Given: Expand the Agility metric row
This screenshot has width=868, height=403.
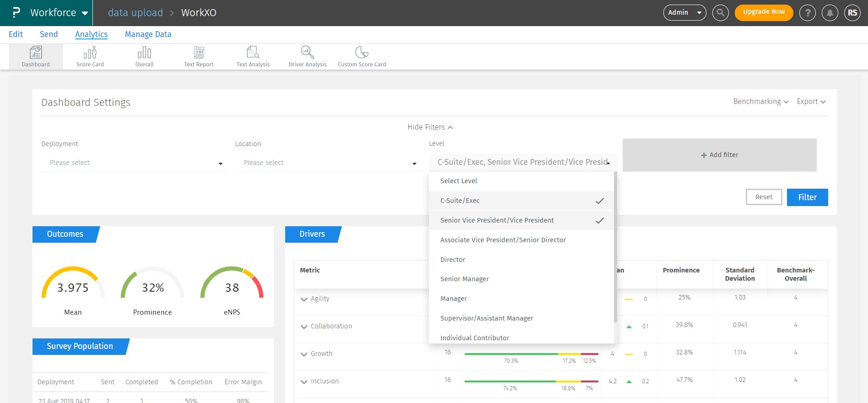Looking at the screenshot, I should click(304, 299).
